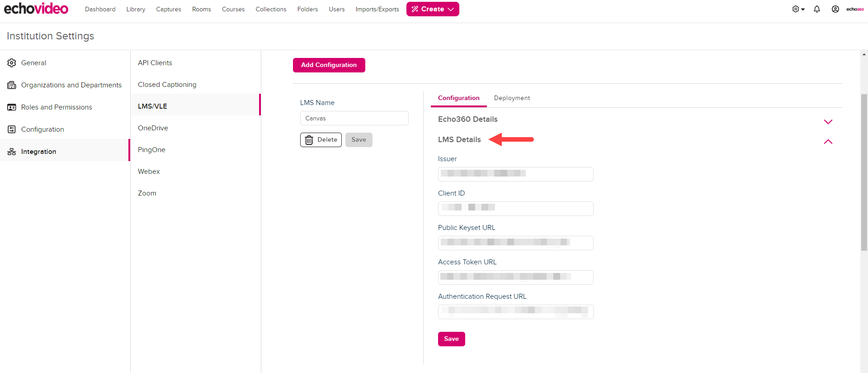Delete the Canvas LMS configuration
The image size is (868, 373).
(x=321, y=140)
